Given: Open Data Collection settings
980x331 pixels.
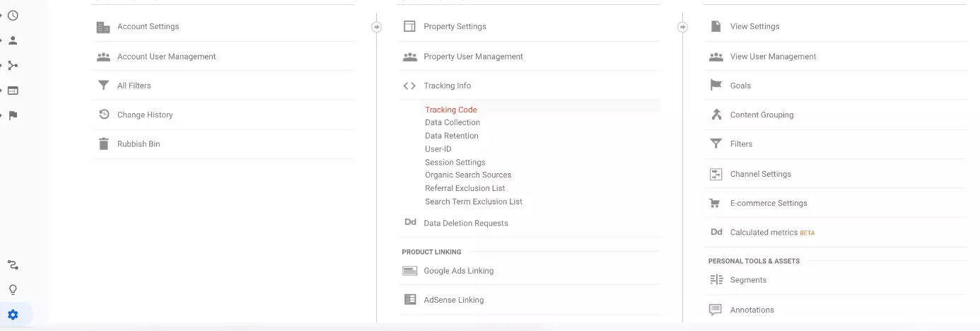Looking at the screenshot, I should click(x=453, y=122).
